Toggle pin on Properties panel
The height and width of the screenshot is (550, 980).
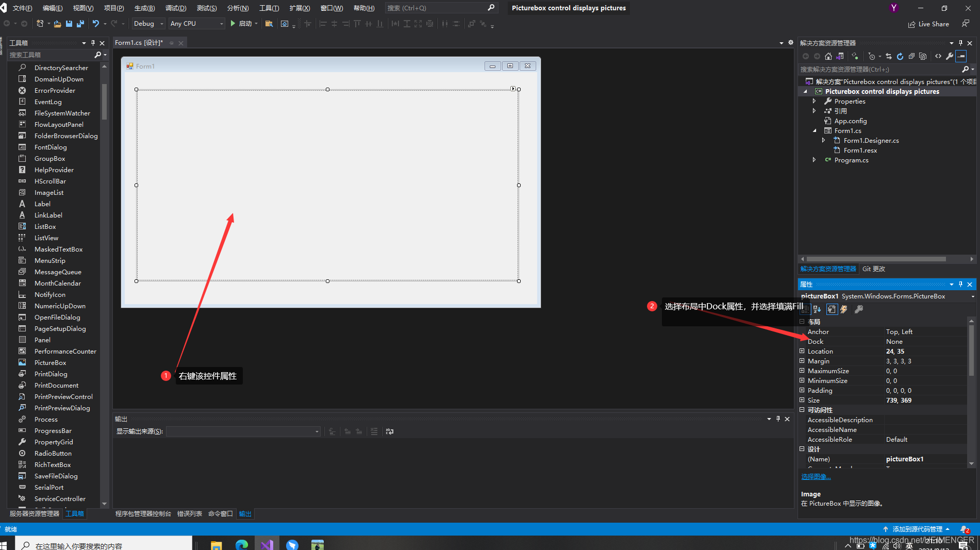[960, 284]
